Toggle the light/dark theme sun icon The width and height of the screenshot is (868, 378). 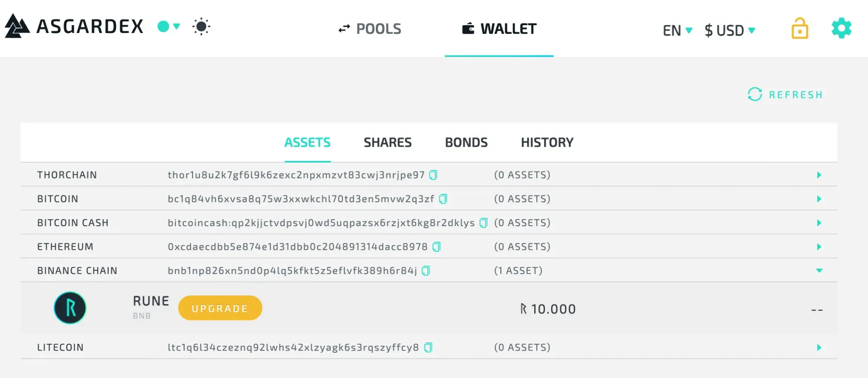click(x=201, y=26)
